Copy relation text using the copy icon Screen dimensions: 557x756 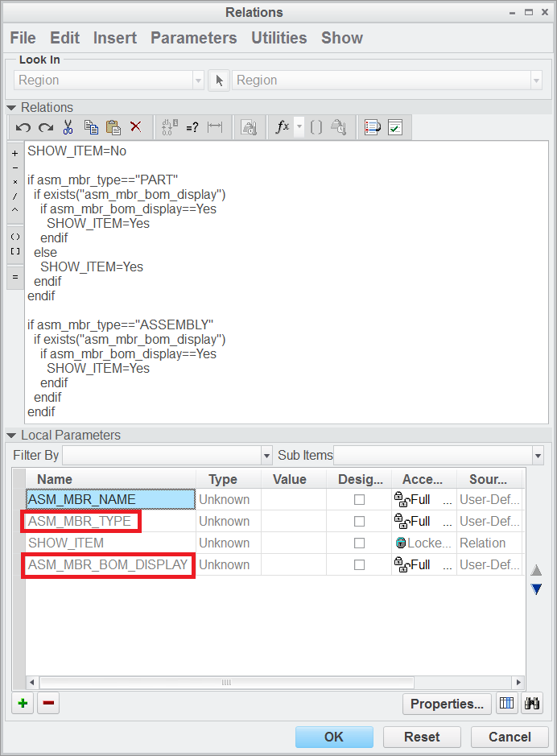(91, 127)
